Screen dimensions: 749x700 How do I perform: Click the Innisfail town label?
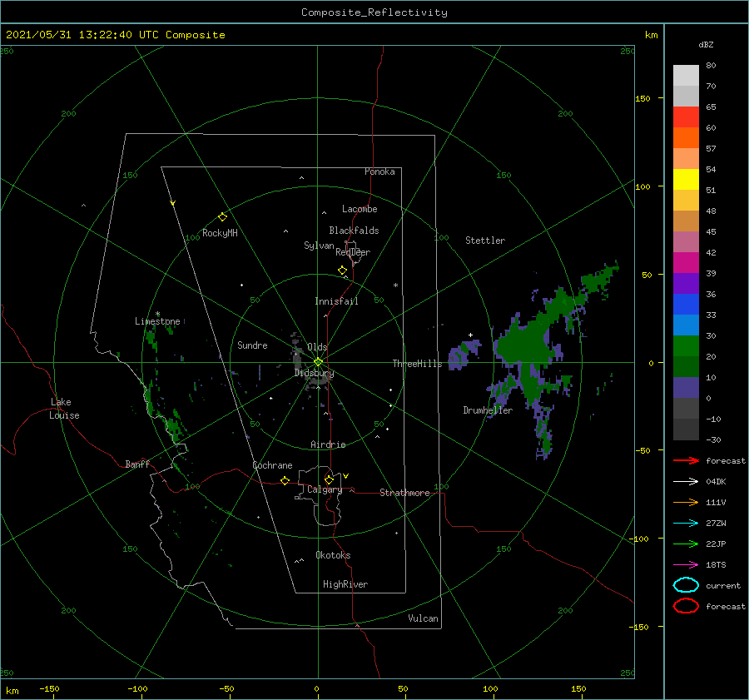(x=336, y=301)
